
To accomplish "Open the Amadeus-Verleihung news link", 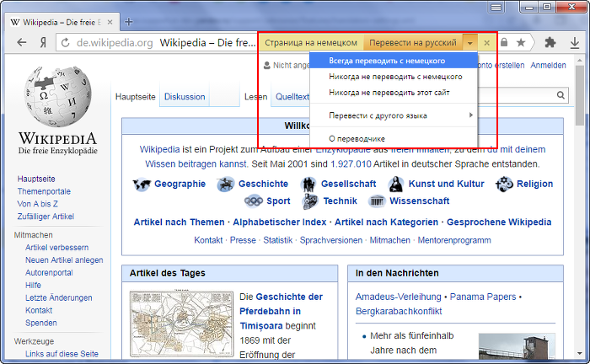I will pyautogui.click(x=398, y=297).
